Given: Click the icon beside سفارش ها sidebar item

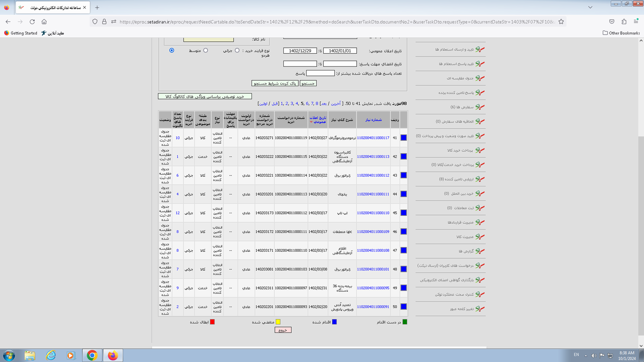Looking at the screenshot, I should (480, 107).
